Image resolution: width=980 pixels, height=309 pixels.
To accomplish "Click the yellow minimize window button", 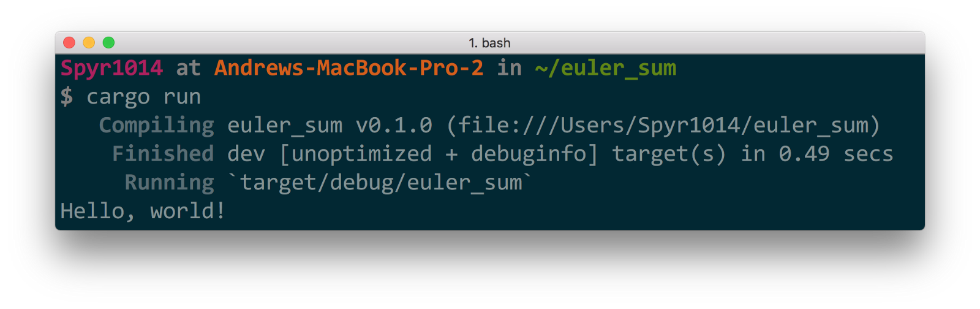I will click(89, 42).
